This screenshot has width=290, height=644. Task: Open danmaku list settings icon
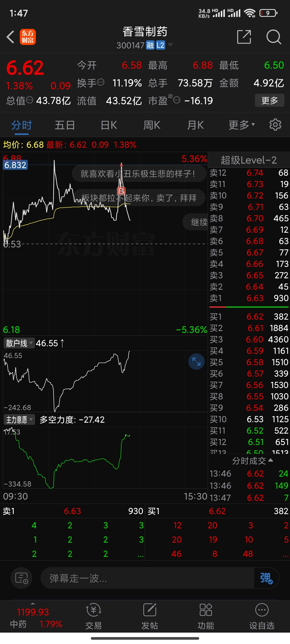pyautogui.click(x=21, y=578)
